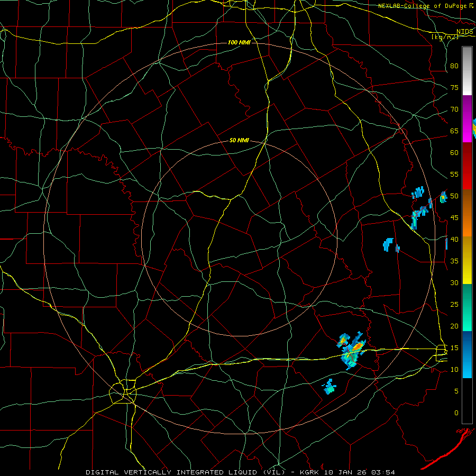476x476 pixels.
Task: Click the scale value 10
Action: (x=454, y=369)
